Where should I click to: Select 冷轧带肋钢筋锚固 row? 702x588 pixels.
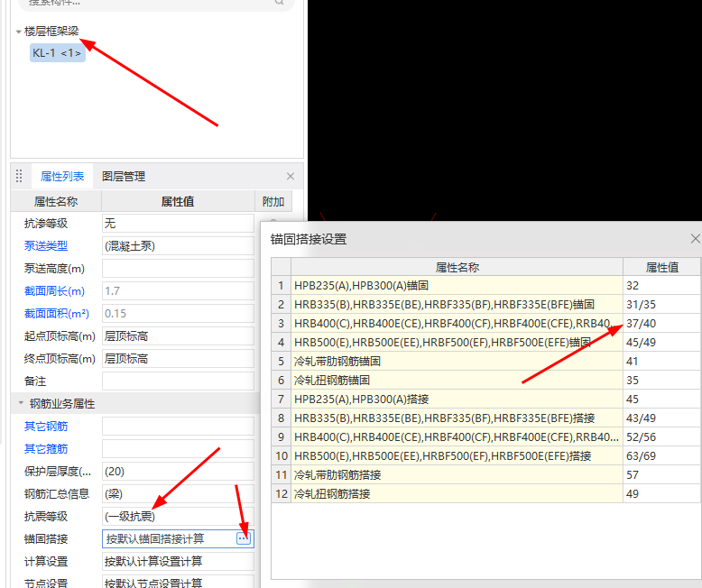click(457, 361)
